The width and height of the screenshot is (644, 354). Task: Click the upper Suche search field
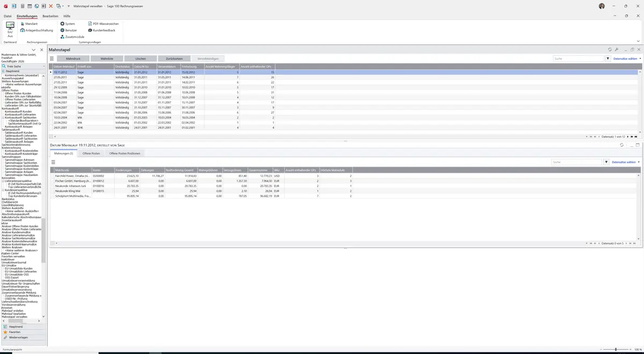coord(579,58)
